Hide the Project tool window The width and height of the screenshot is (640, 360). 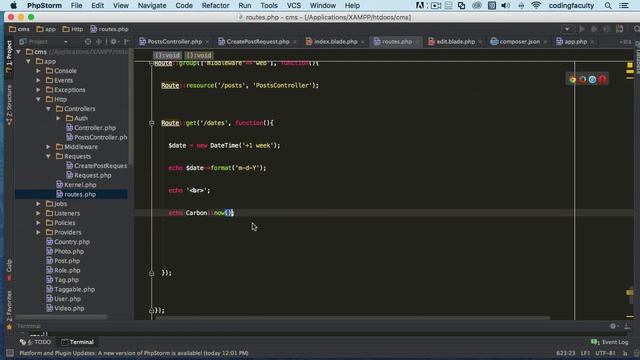[x=127, y=42]
